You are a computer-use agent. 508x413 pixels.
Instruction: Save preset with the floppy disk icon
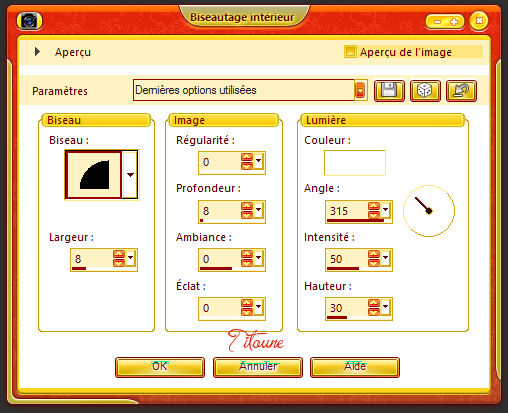tap(389, 91)
